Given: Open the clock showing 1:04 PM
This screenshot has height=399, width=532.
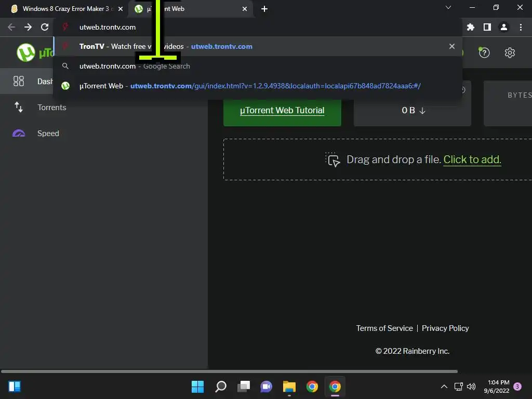Looking at the screenshot, I should click(497, 387).
